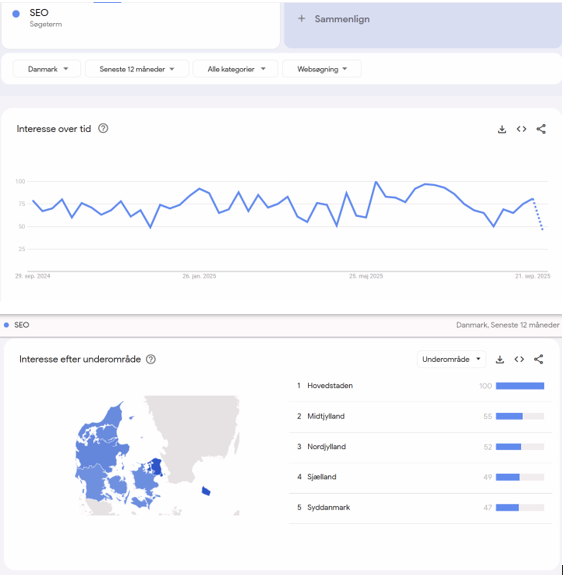Click the 'Danmark, Seneste 12 måneder' caption
Screen dimensions: 563x575
(508, 325)
